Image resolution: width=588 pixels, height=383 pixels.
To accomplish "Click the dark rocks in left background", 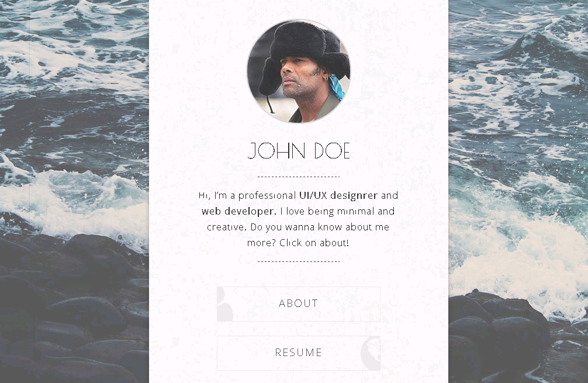I will tap(74, 311).
